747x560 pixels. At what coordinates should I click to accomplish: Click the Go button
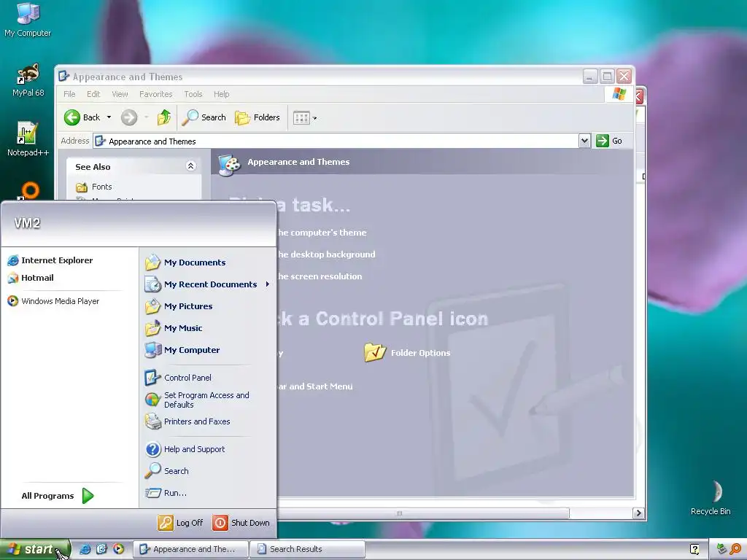click(x=609, y=141)
